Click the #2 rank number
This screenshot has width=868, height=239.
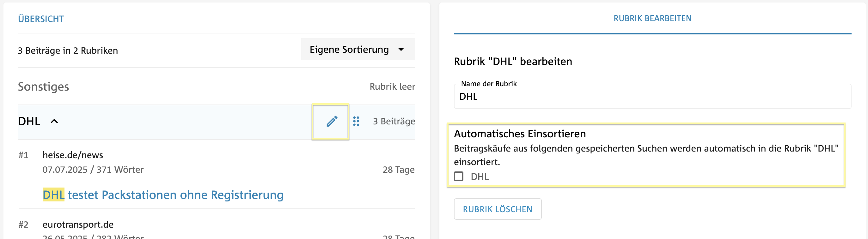pyautogui.click(x=23, y=224)
